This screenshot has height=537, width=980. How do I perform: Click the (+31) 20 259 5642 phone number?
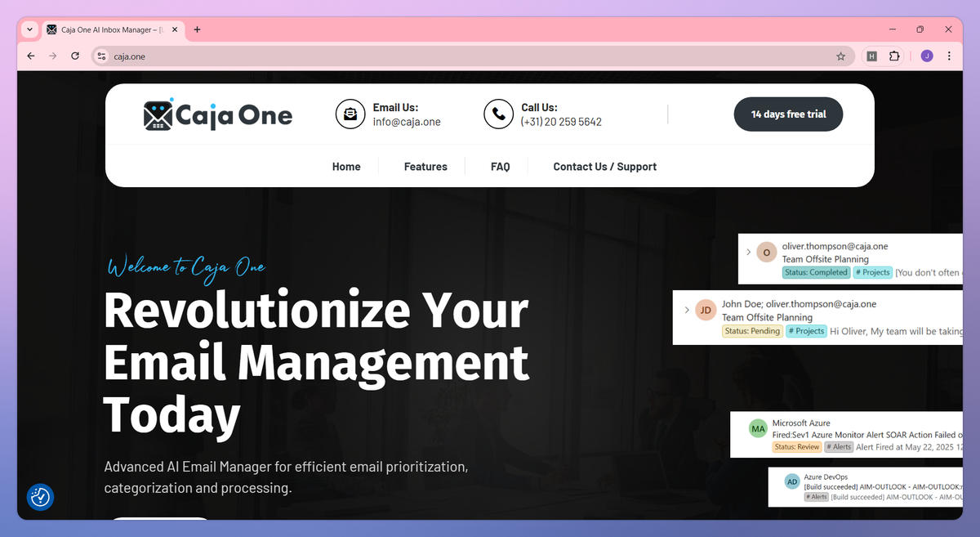pos(561,122)
